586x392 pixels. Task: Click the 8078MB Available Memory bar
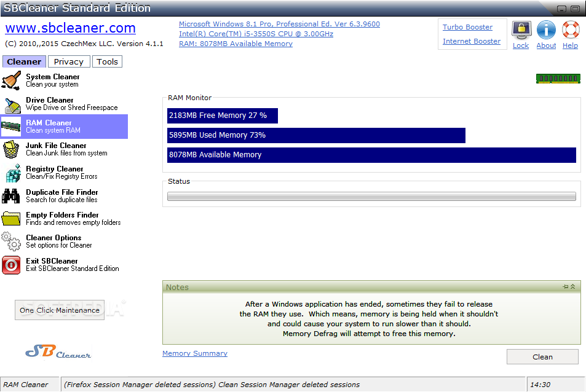(x=371, y=155)
